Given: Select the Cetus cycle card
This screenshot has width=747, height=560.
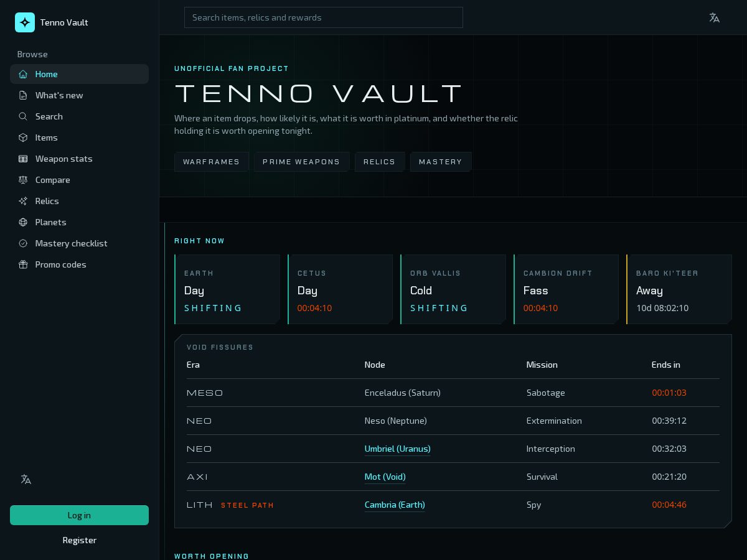Looking at the screenshot, I should (x=340, y=289).
